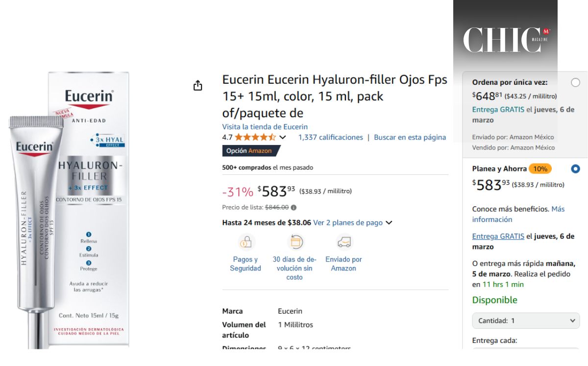588x366 pixels.
Task: Click Buscar en esta página link
Action: 410,137
